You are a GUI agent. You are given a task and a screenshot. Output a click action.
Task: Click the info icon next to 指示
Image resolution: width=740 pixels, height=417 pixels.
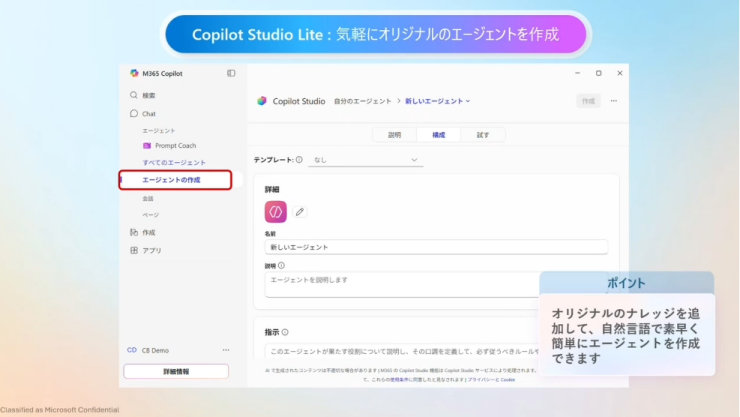click(x=285, y=332)
